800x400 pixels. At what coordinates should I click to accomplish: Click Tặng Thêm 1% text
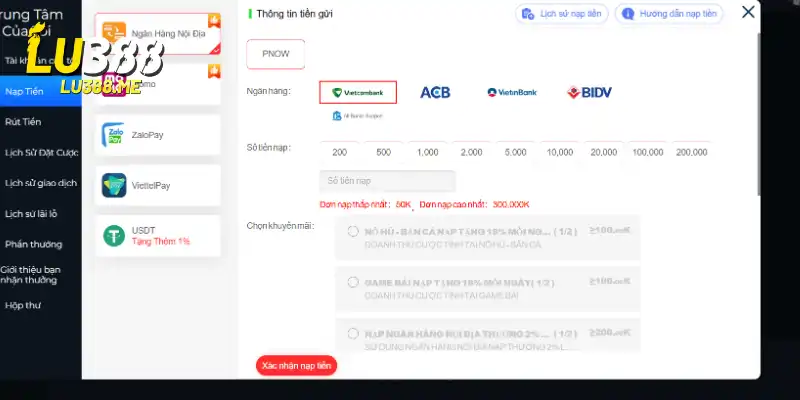point(161,241)
